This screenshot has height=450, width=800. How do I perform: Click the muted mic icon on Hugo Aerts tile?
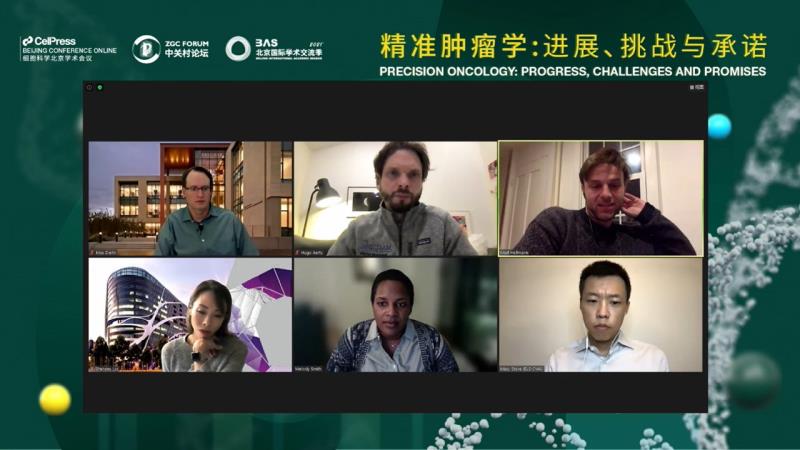pos(297,253)
